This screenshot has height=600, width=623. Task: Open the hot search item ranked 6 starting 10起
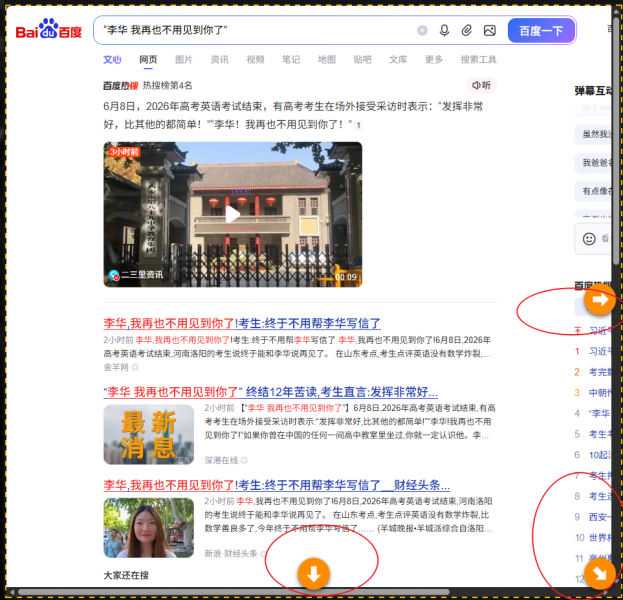(x=593, y=455)
